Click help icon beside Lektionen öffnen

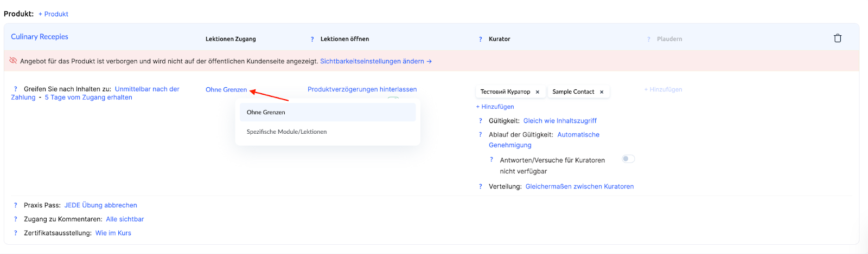pos(312,39)
